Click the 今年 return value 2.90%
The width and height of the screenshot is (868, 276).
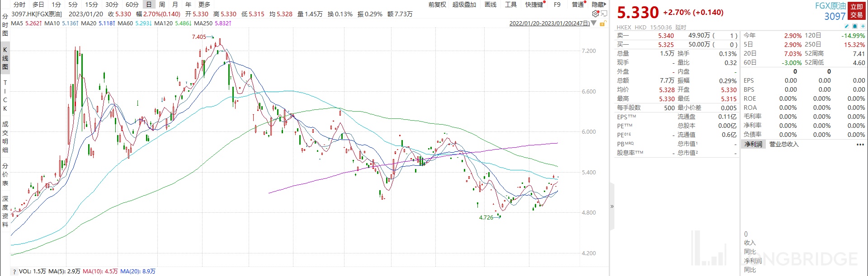793,36
